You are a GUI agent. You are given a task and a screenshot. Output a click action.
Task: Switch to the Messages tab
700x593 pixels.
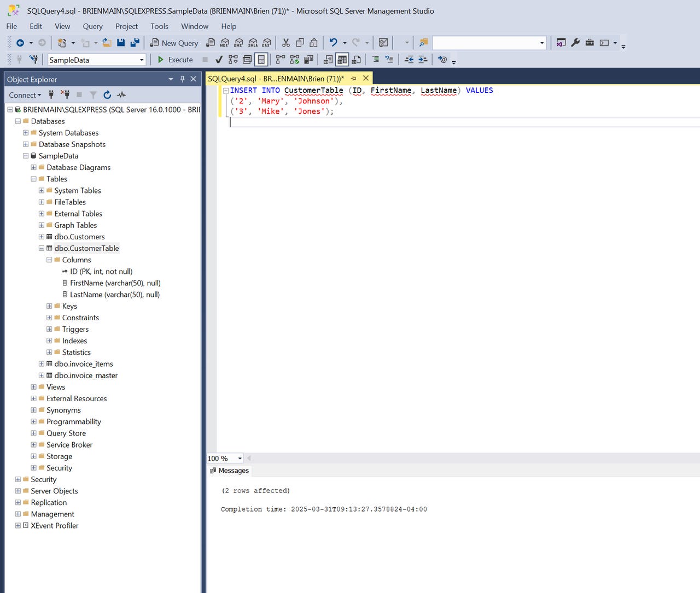tap(232, 471)
